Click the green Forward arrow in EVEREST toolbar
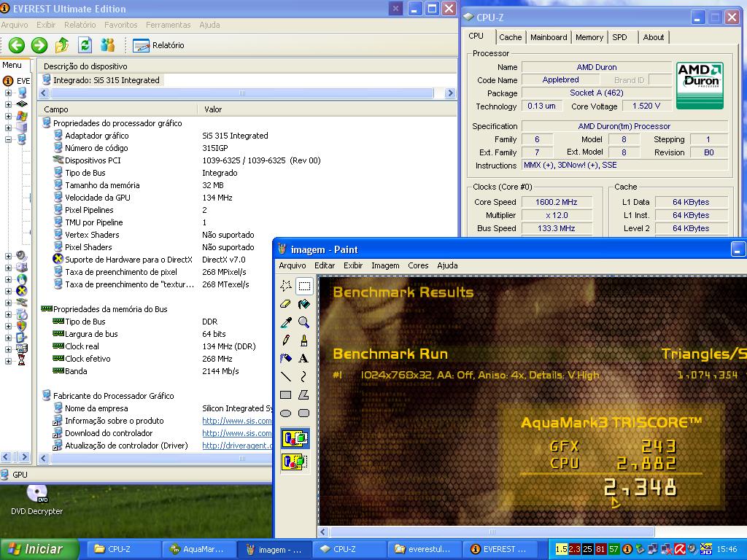 39,45
